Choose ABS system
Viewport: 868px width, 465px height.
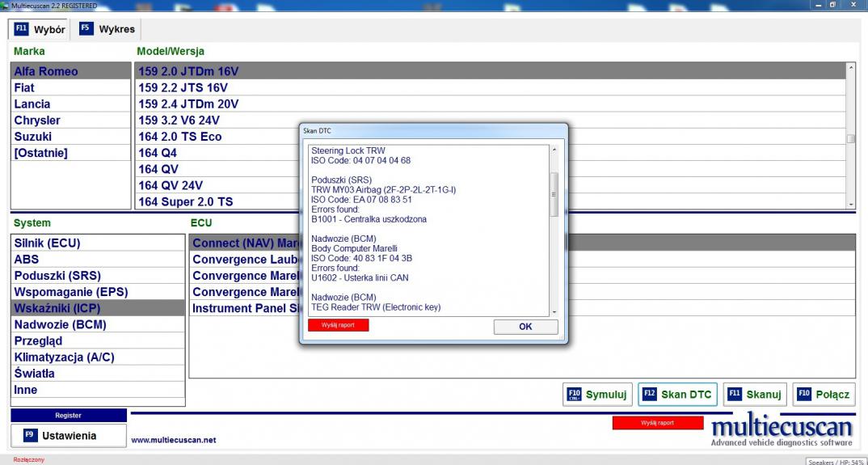[x=98, y=259]
